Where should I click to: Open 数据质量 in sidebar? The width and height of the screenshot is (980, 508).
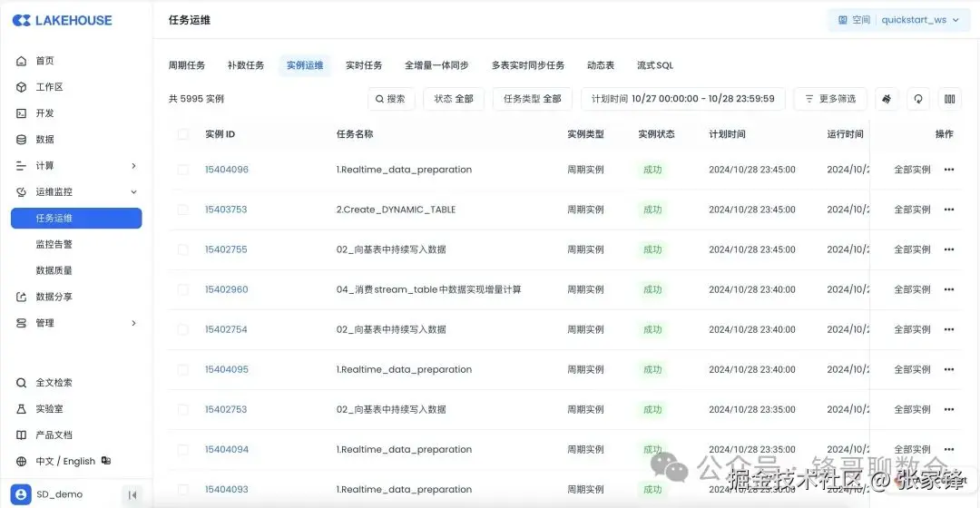tap(54, 270)
